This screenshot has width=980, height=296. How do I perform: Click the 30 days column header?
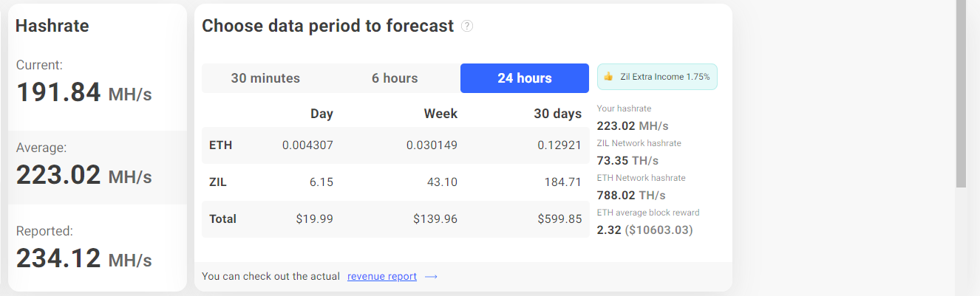tap(557, 114)
